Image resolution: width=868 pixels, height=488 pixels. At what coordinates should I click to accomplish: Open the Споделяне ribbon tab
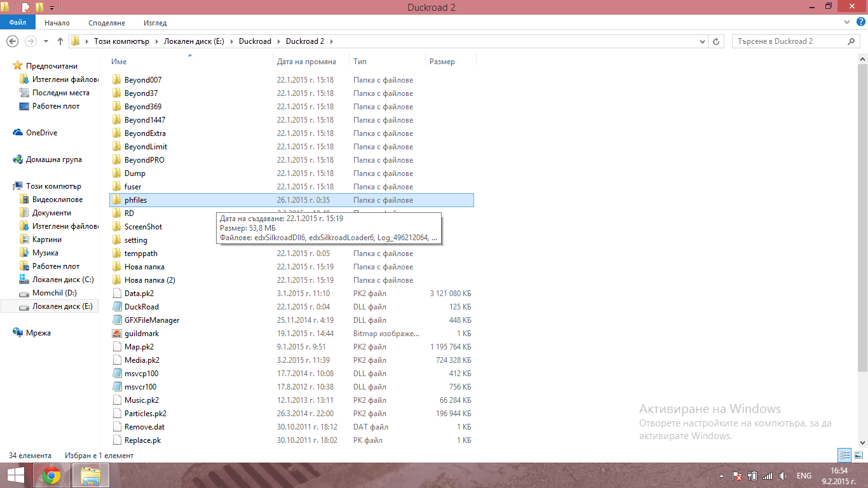(x=107, y=22)
